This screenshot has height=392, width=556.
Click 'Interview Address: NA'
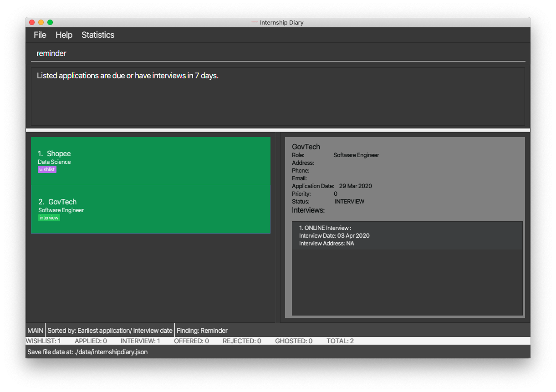(x=326, y=244)
